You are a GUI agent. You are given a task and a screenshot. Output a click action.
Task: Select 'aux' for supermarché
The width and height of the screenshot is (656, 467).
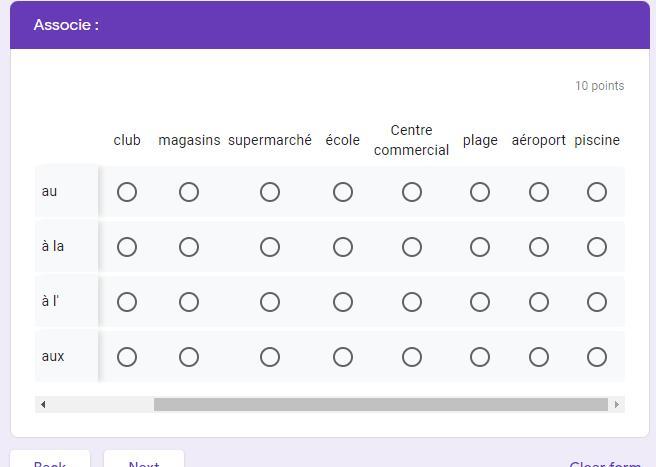click(x=270, y=357)
